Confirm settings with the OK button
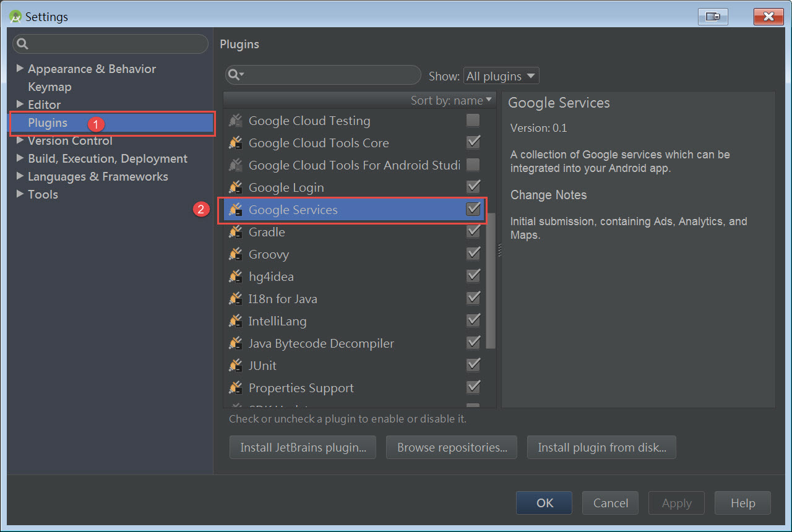Viewport: 792px width, 532px height. (x=544, y=503)
